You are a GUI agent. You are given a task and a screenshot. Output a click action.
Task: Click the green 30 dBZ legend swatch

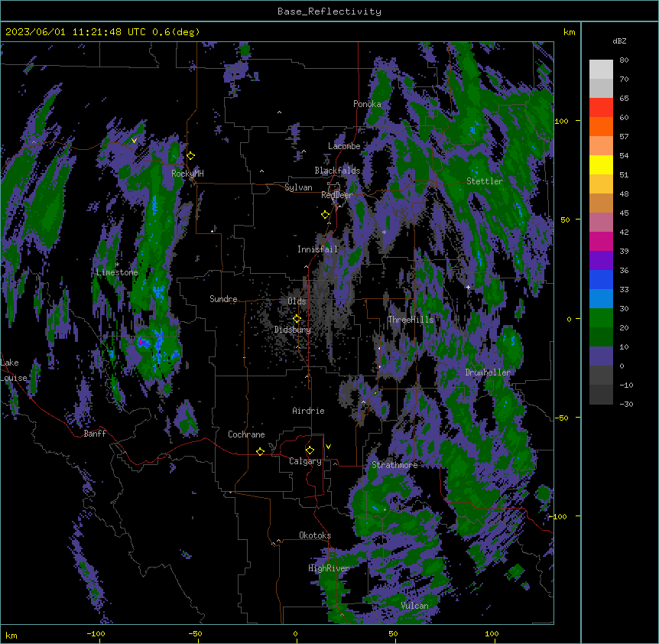(x=601, y=318)
